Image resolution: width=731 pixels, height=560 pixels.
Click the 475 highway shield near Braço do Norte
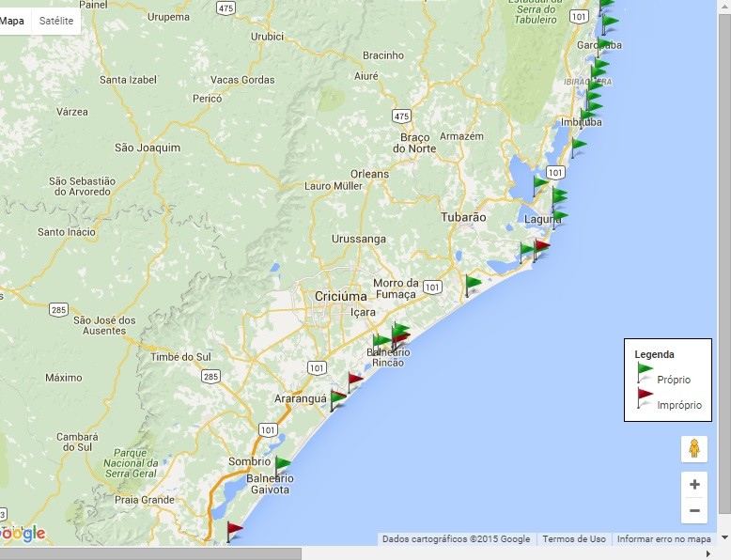click(x=401, y=117)
